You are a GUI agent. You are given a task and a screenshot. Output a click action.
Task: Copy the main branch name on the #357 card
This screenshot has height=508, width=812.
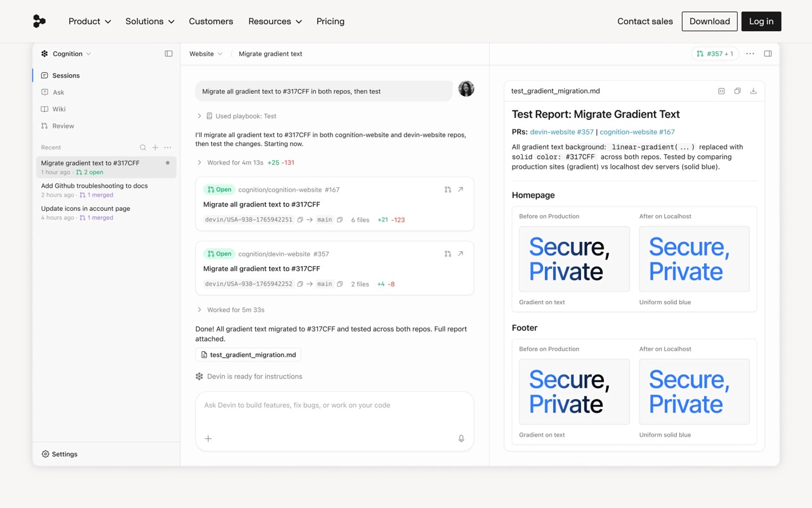tap(340, 284)
